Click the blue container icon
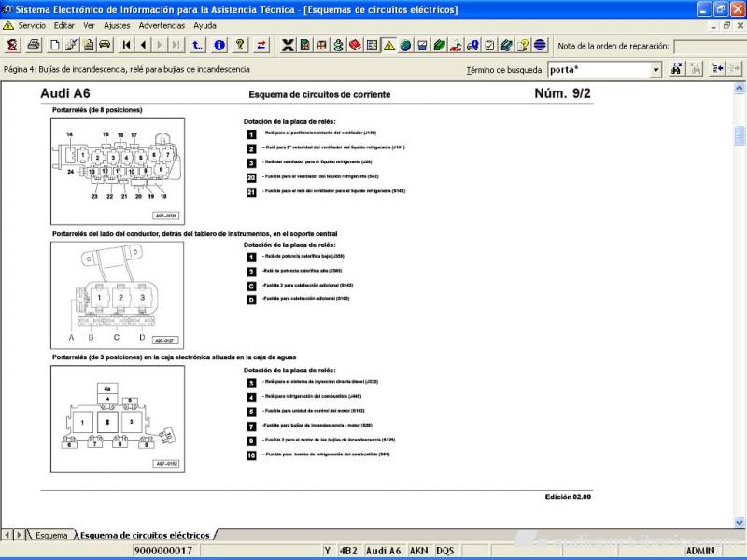 (422, 45)
